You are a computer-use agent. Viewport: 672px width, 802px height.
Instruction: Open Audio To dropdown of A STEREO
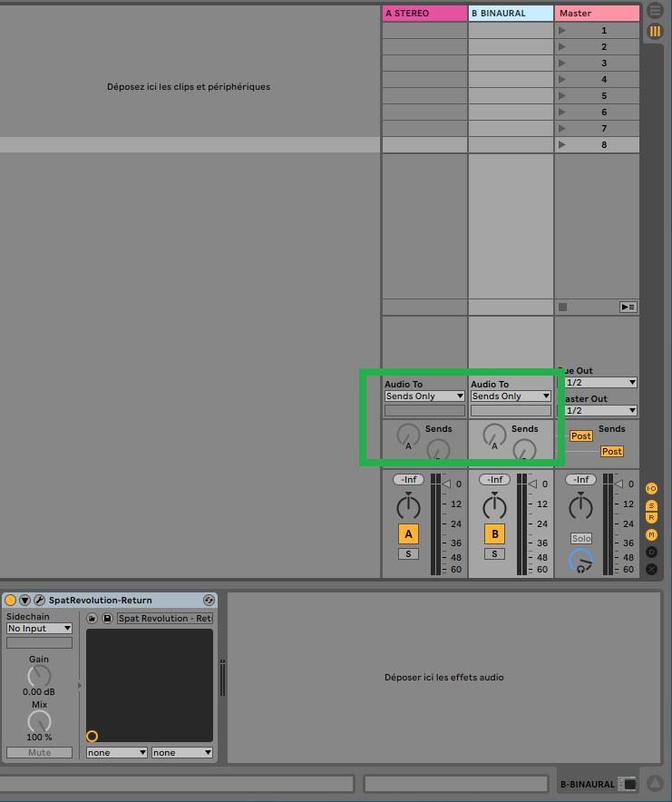(x=424, y=396)
